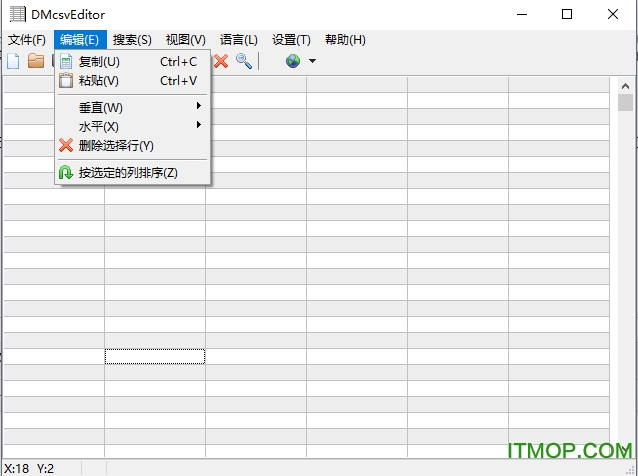Expand the 垂直(W) submenu

[x=133, y=107]
